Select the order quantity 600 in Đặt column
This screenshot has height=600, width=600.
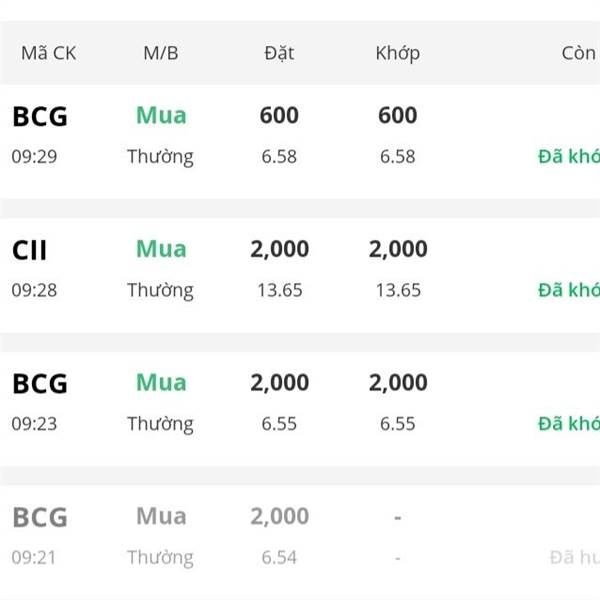279,115
